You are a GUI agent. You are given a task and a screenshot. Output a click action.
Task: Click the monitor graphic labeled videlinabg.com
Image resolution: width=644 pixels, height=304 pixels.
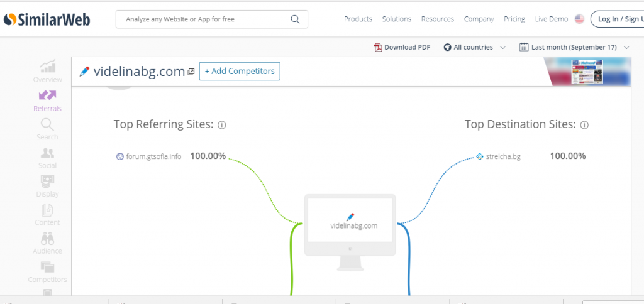tap(350, 232)
